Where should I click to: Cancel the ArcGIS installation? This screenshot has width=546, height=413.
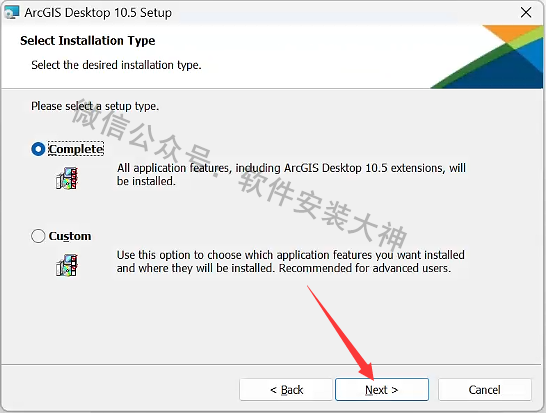(485, 390)
